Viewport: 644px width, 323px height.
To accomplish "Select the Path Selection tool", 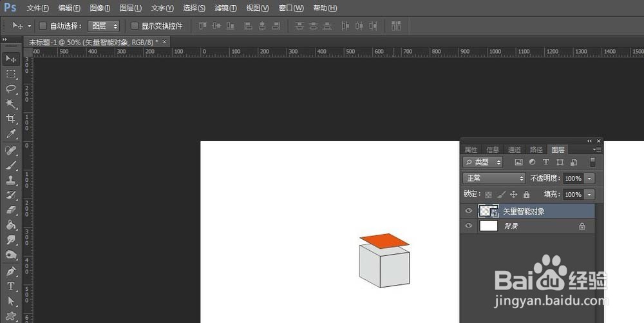I will click(11, 301).
